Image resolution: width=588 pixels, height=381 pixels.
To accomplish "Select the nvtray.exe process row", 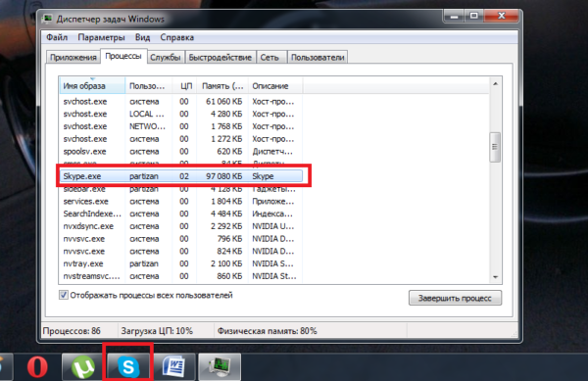I will (181, 263).
